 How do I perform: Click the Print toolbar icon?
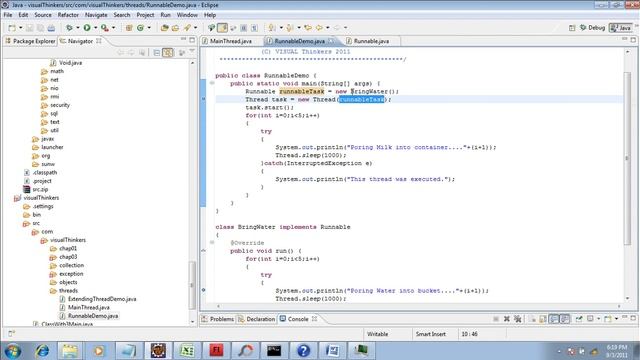tap(51, 28)
